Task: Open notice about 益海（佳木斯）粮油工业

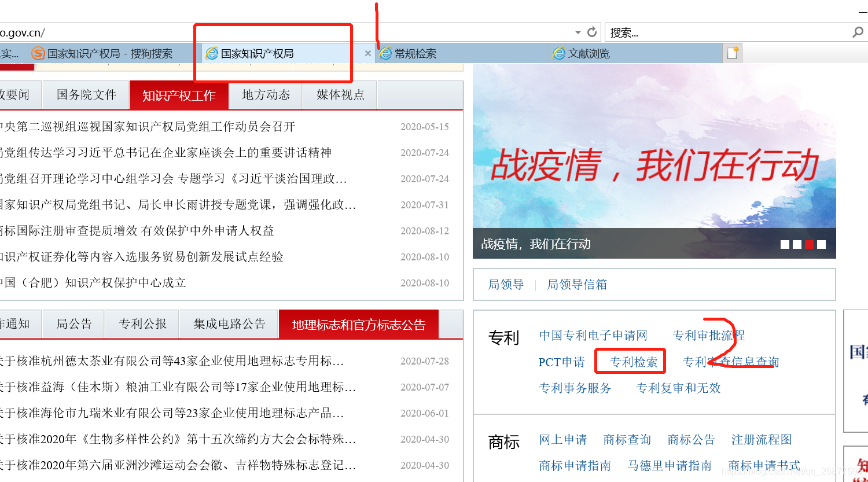Action: point(178,387)
